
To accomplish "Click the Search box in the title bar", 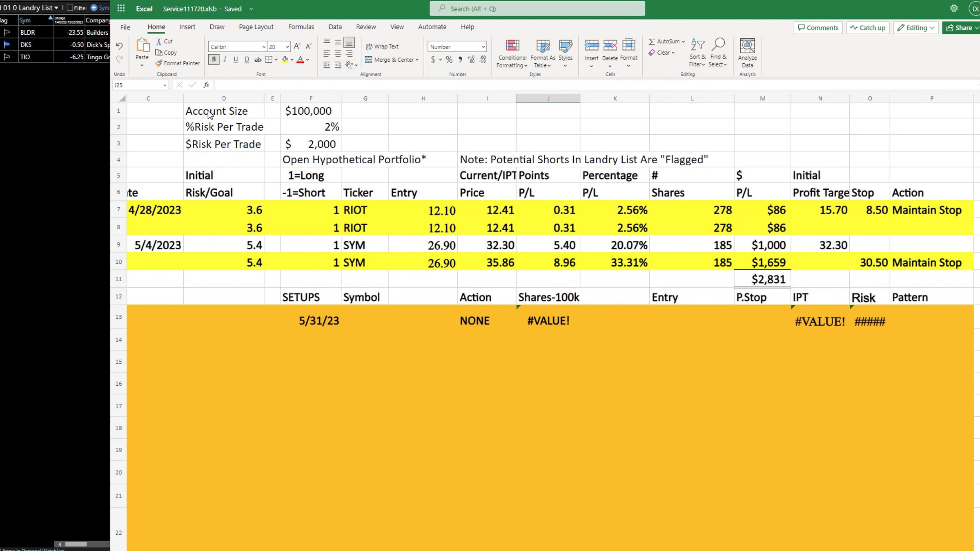I will (x=537, y=9).
